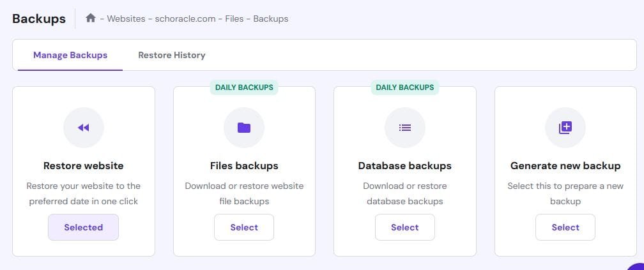Click the Restore website title
This screenshot has width=644, height=270.
coord(83,166)
